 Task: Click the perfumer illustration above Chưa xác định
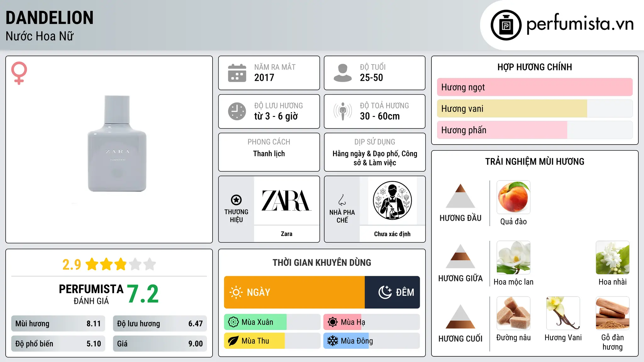pyautogui.click(x=392, y=200)
